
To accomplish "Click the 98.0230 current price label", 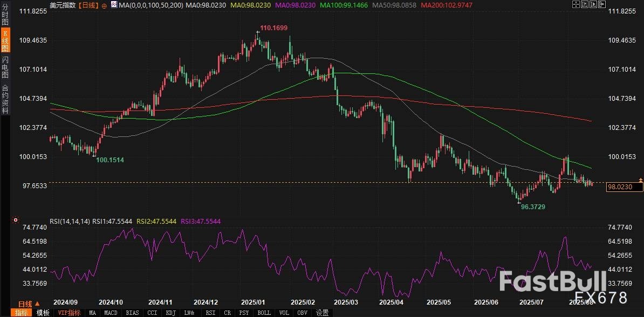I will [625, 187].
